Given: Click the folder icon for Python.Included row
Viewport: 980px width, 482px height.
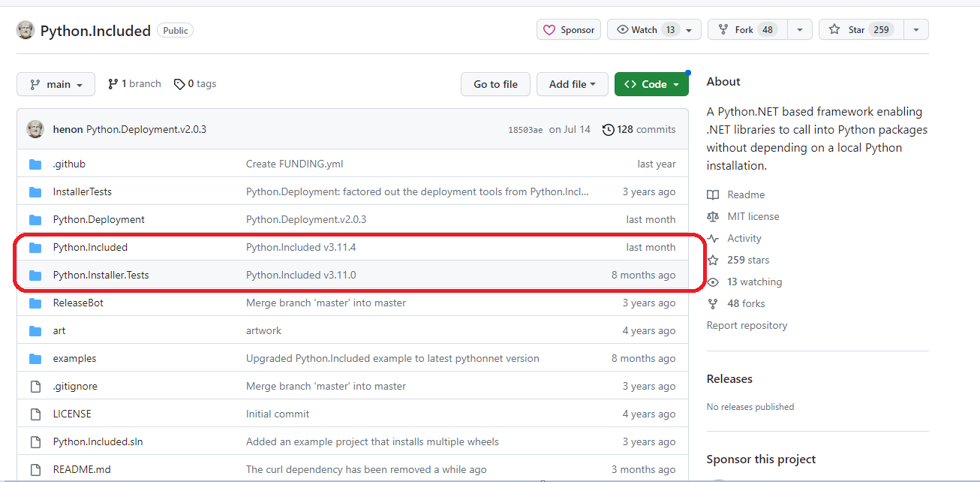Looking at the screenshot, I should tap(35, 248).
